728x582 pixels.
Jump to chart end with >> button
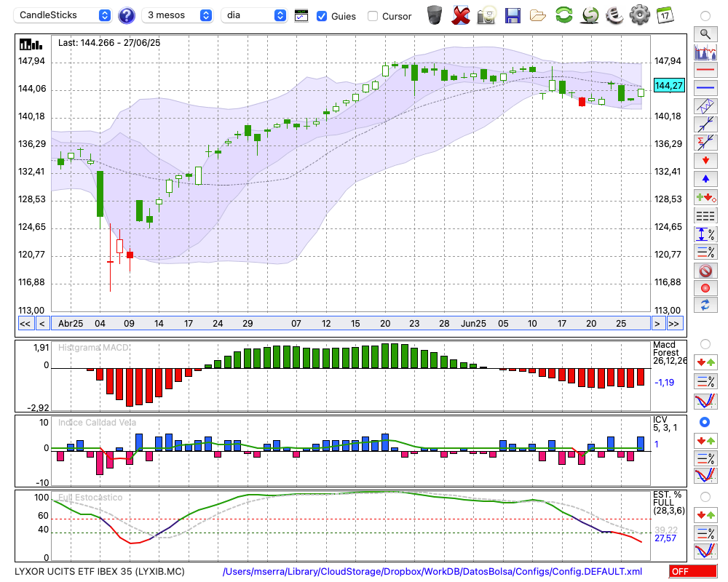coord(673,324)
